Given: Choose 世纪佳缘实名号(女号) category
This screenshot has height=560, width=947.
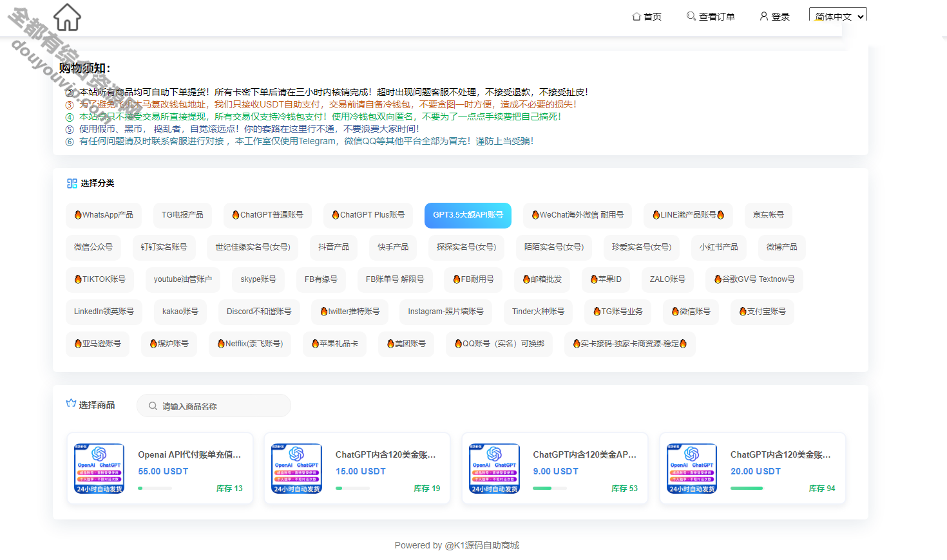Looking at the screenshot, I should coord(253,247).
